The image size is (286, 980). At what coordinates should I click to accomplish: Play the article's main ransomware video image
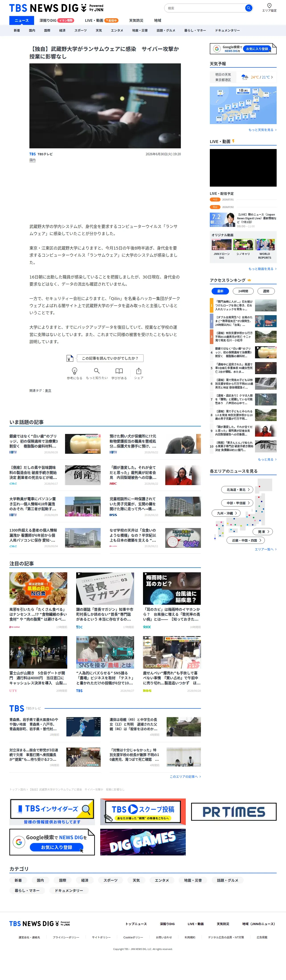coord(105,106)
